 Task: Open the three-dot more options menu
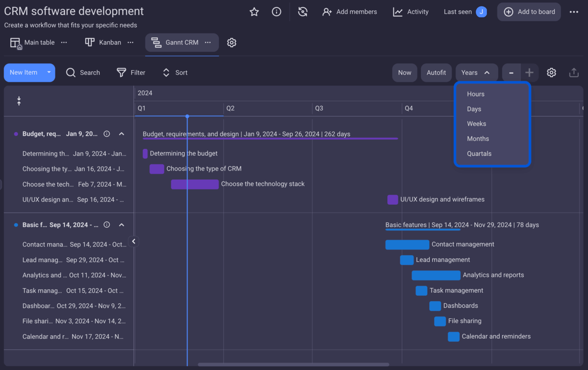point(574,12)
